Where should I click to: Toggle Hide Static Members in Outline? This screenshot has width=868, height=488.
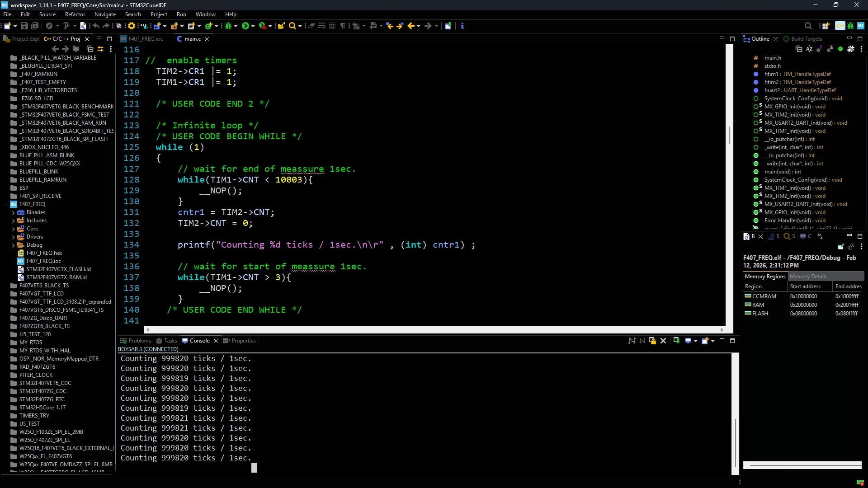[830, 49]
